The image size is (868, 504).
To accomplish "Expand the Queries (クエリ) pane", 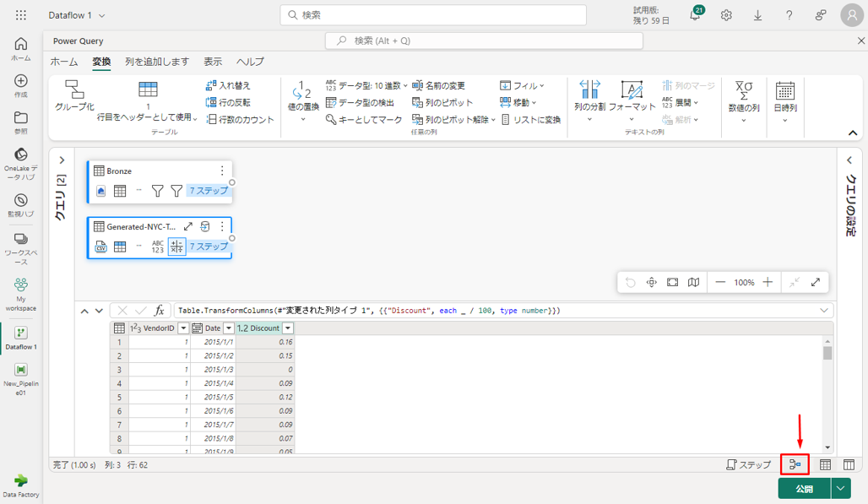I will [61, 160].
